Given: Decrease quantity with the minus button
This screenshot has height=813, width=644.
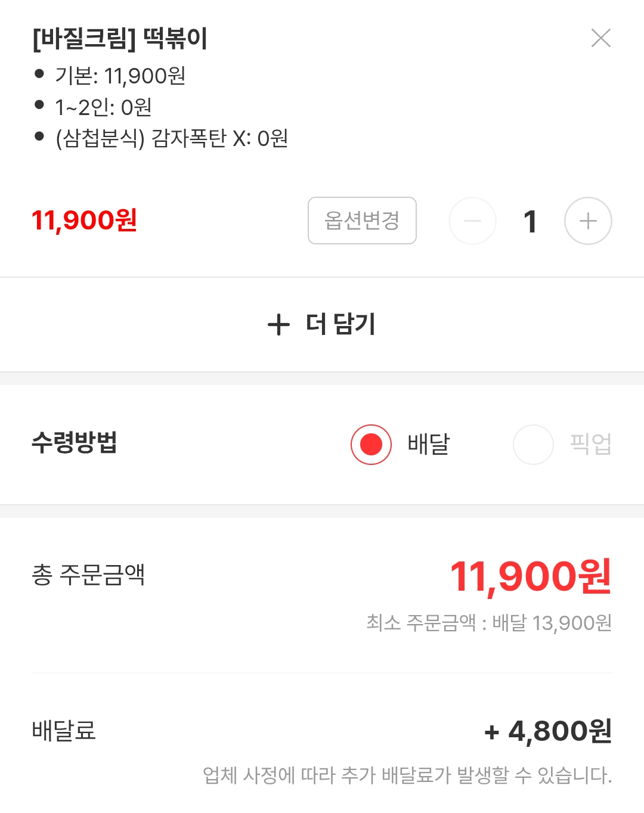Looking at the screenshot, I should 472,221.
